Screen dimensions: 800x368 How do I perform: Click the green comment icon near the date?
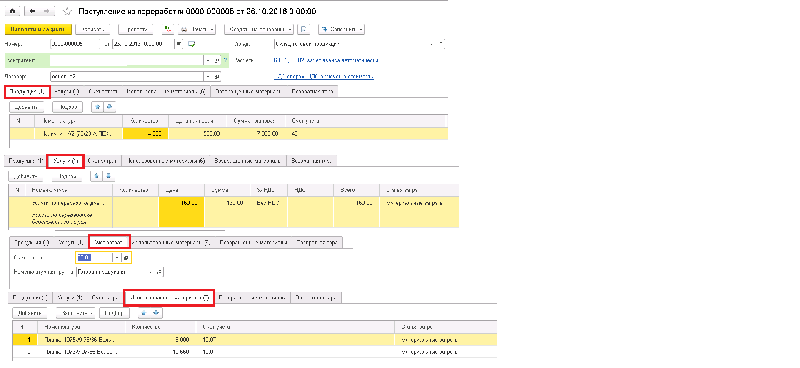(191, 44)
